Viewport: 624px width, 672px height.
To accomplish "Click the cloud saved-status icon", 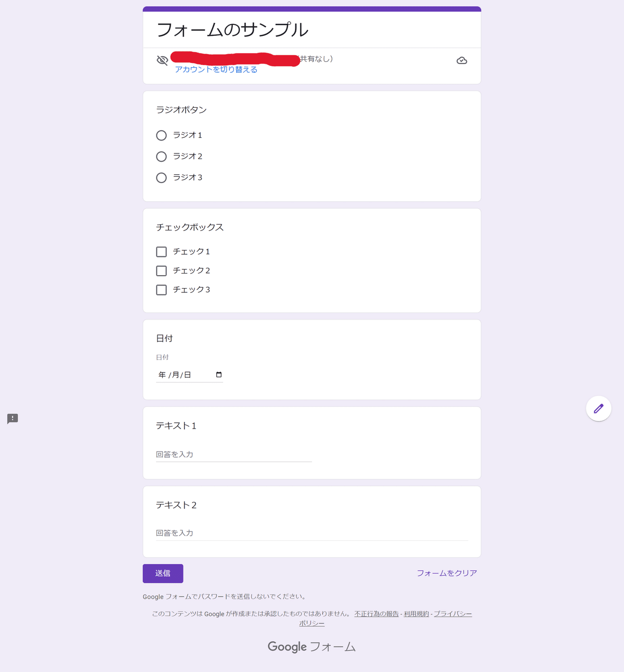I will [x=462, y=61].
